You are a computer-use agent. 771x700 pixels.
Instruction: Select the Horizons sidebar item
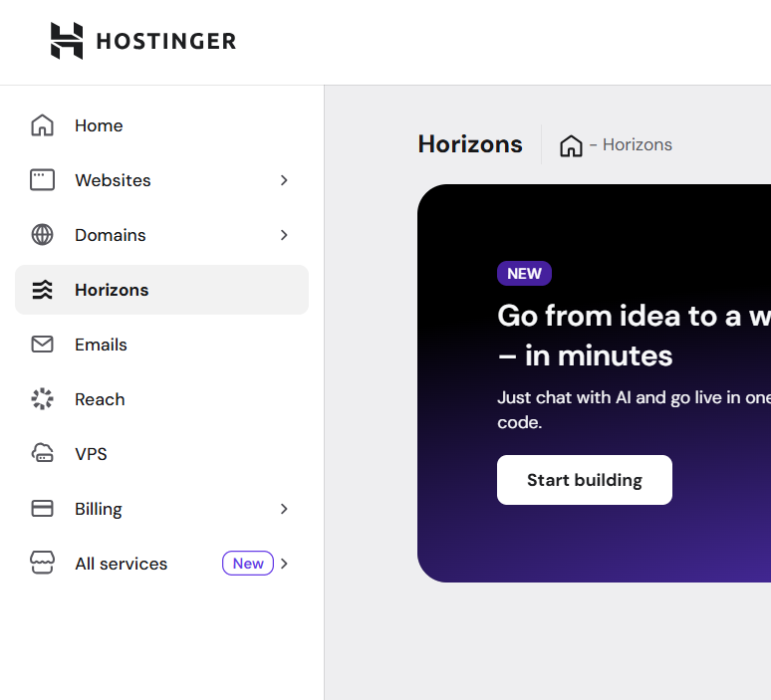tap(161, 290)
